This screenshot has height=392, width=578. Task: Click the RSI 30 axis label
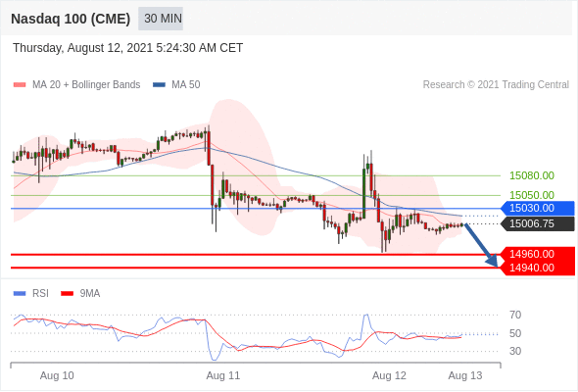(515, 351)
